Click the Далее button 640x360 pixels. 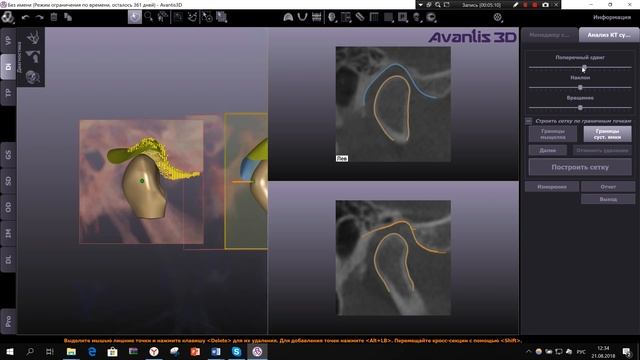coord(548,150)
